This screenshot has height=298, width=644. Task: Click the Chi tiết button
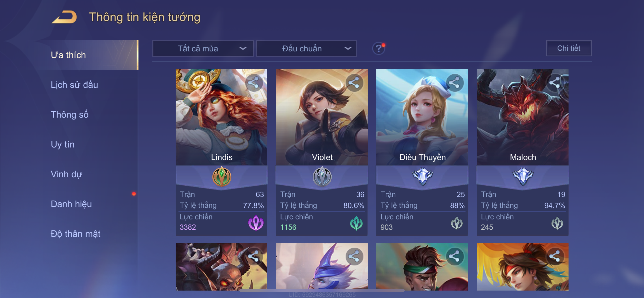pos(569,48)
